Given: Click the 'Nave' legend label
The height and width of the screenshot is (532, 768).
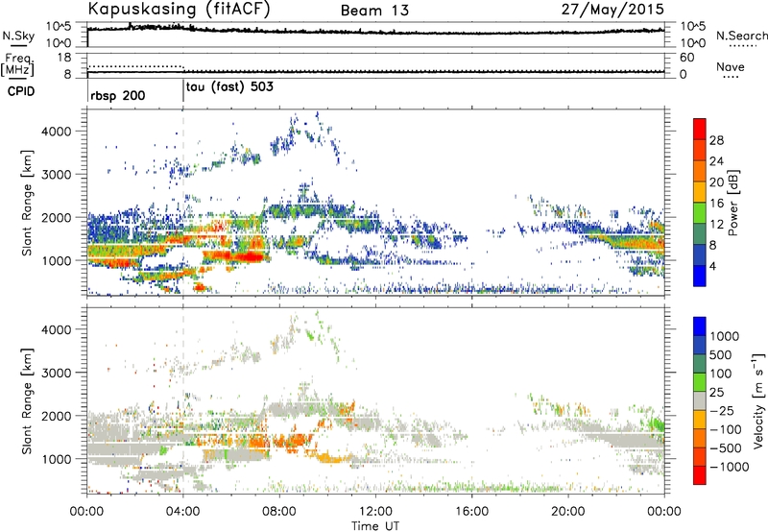Looking at the screenshot, I should (731, 66).
